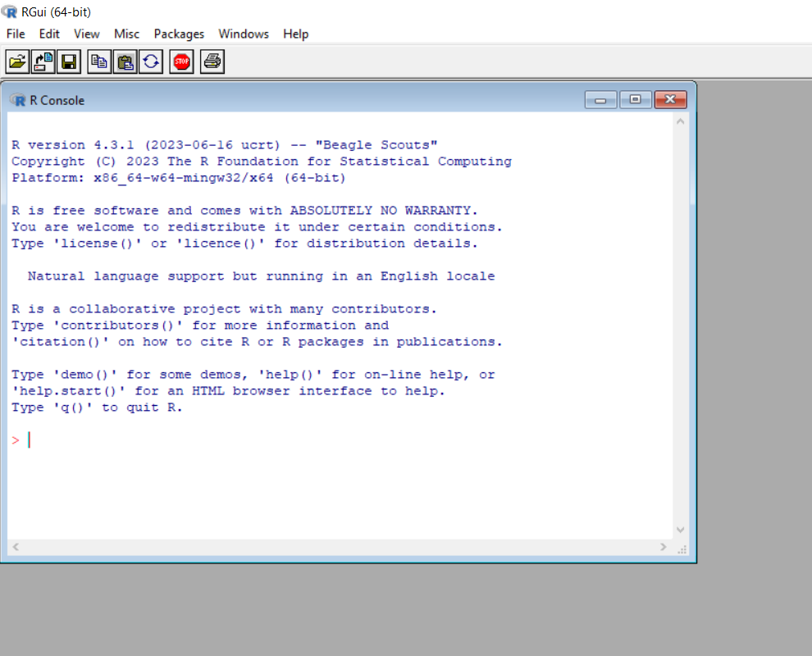Click the 'help.start()' text in console

[68, 391]
